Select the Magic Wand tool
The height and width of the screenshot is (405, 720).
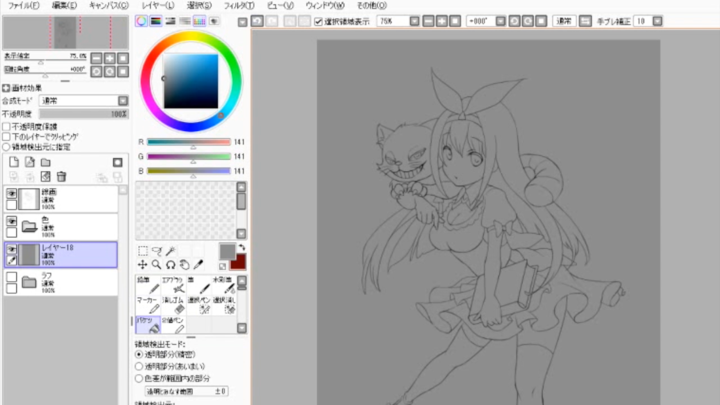170,251
